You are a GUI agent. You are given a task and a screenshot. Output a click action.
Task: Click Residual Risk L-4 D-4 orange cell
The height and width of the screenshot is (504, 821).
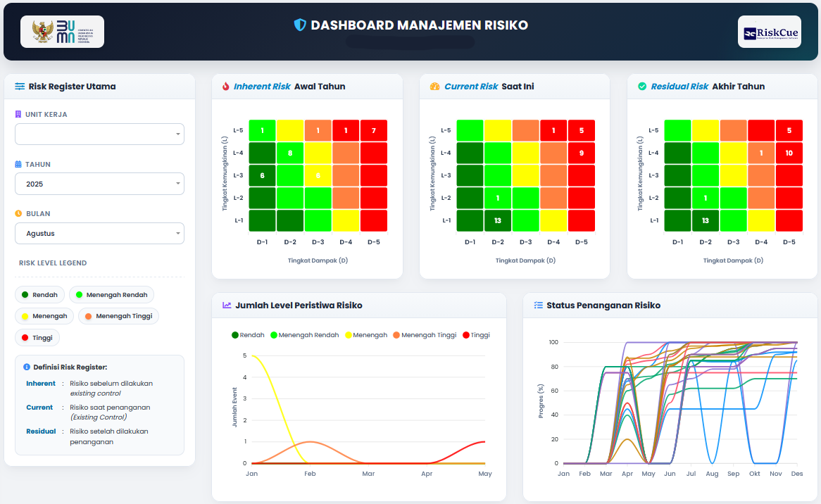pyautogui.click(x=761, y=153)
